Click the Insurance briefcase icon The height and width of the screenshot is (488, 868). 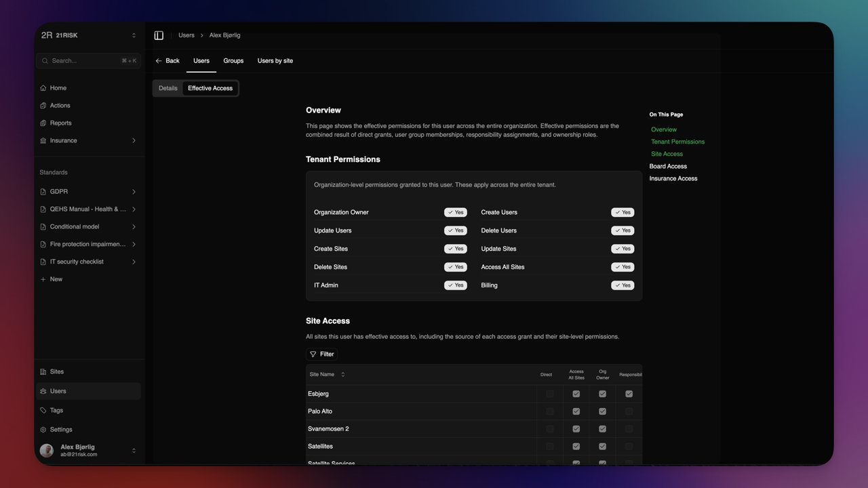click(x=43, y=140)
